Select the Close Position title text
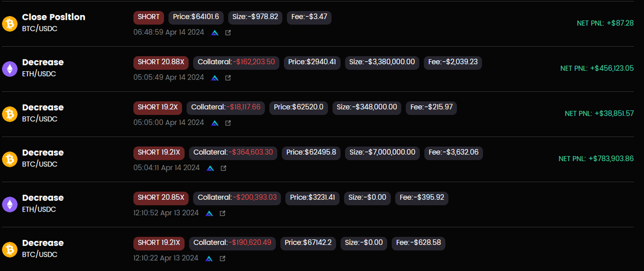Viewport: 644px width, 271px height. click(54, 17)
